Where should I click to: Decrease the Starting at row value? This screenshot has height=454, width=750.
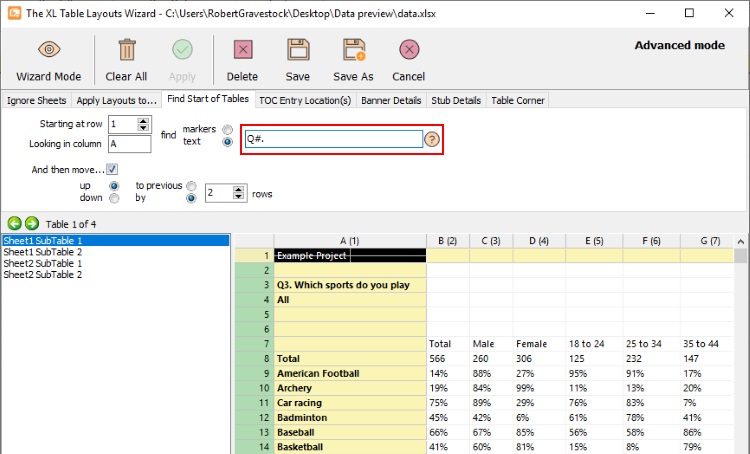point(143,128)
